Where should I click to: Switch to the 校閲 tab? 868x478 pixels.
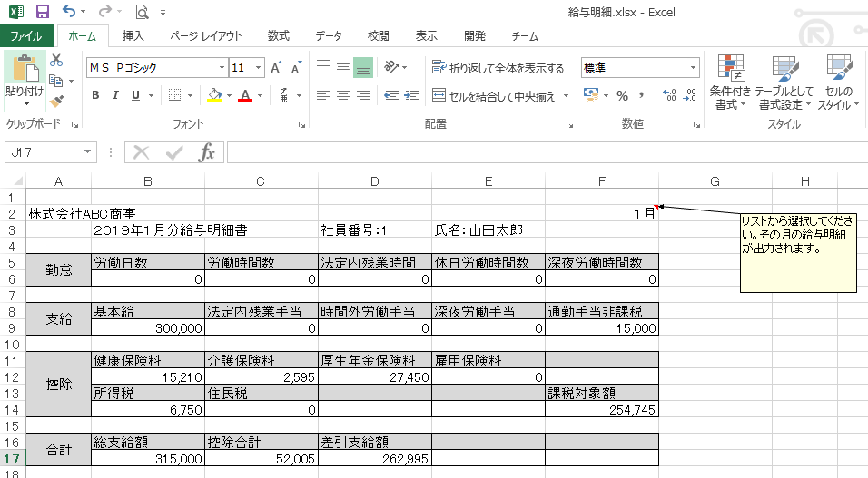(x=378, y=36)
